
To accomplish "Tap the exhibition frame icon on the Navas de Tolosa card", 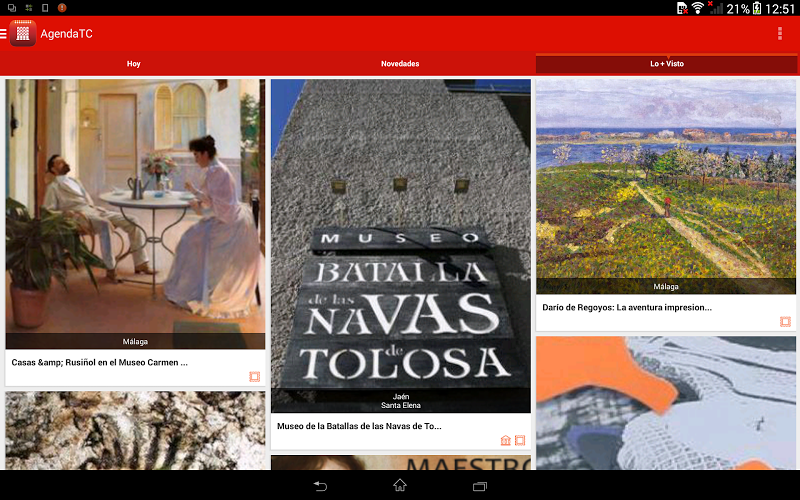I will (x=520, y=440).
